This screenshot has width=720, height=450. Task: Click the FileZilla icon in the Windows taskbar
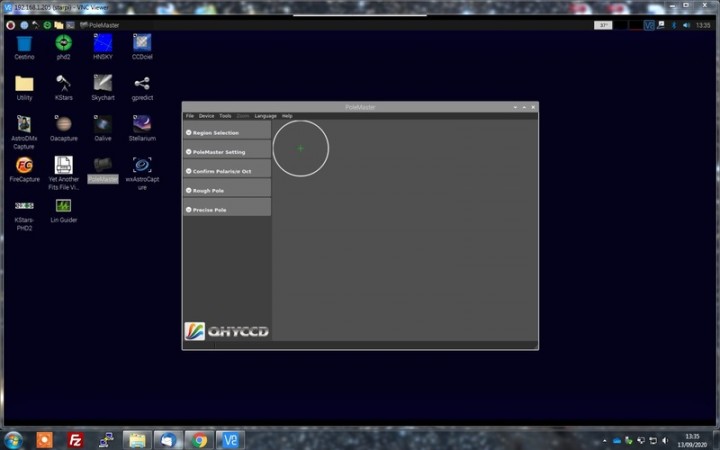point(75,440)
